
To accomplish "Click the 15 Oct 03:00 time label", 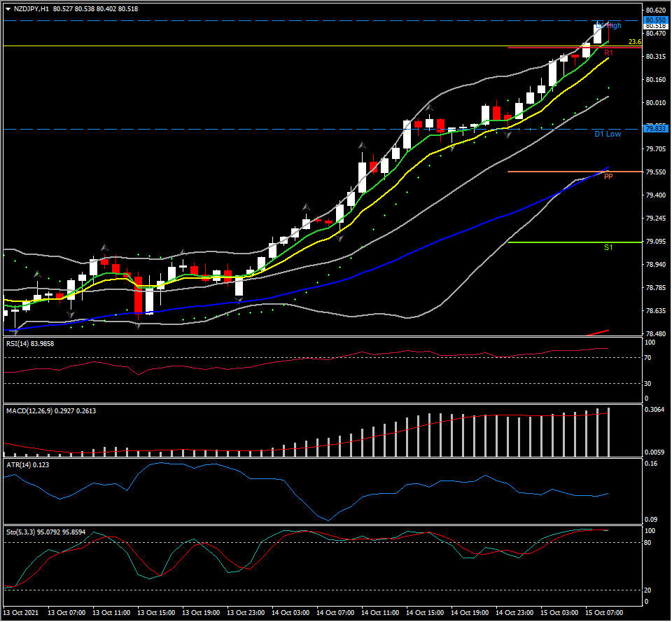I will point(559,612).
